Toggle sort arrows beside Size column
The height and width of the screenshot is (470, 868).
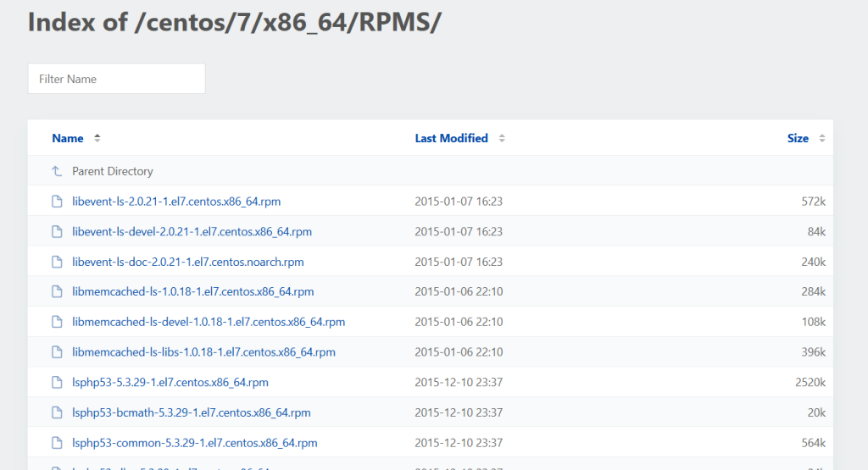pyautogui.click(x=821, y=138)
